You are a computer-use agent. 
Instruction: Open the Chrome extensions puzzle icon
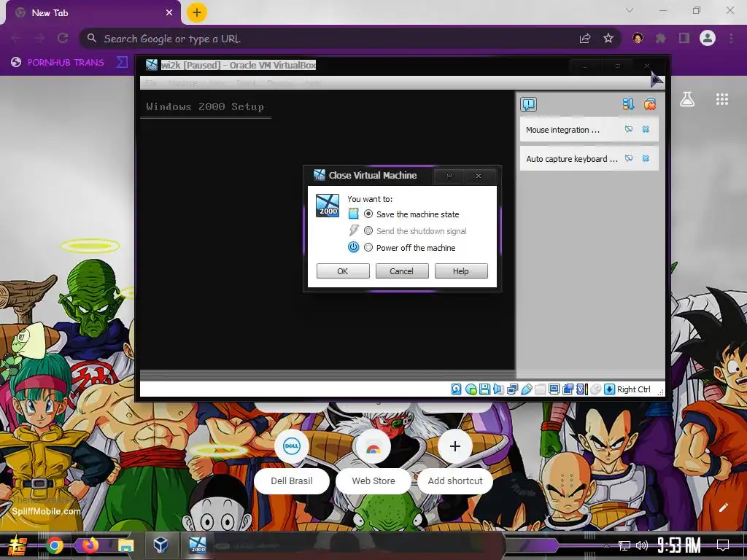click(661, 38)
